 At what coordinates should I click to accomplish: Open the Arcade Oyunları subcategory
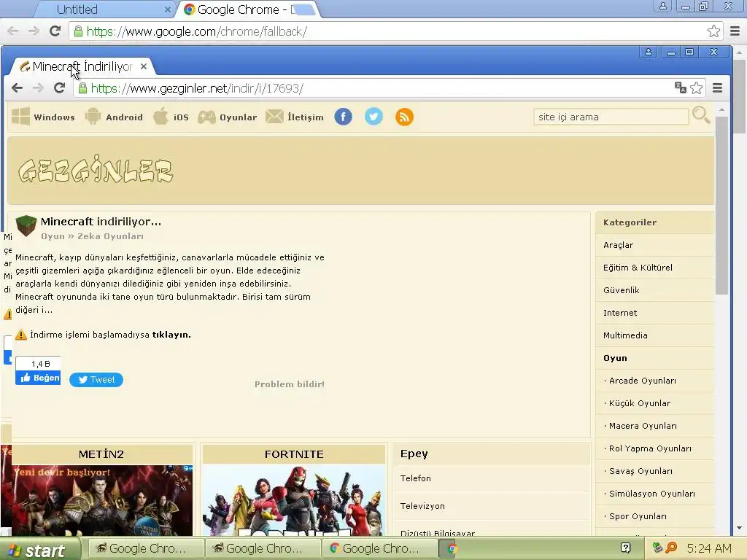[x=642, y=381]
